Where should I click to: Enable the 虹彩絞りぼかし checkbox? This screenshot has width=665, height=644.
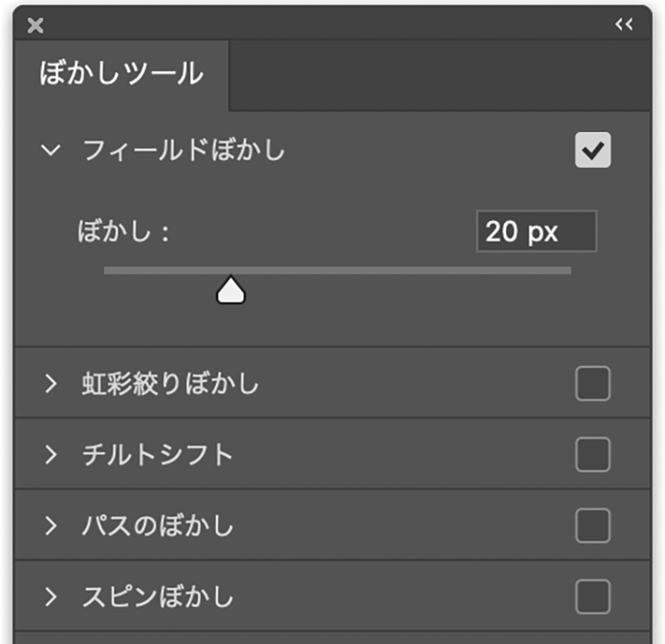(x=592, y=384)
